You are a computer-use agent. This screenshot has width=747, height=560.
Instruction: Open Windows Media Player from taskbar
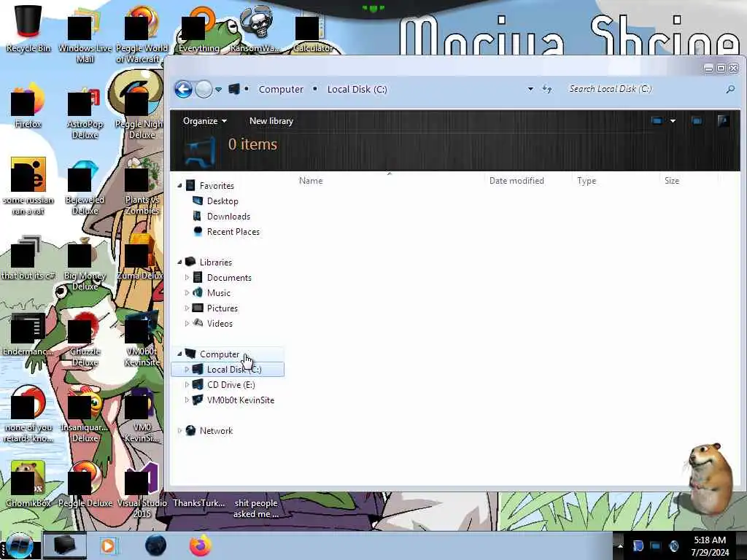[109, 545]
